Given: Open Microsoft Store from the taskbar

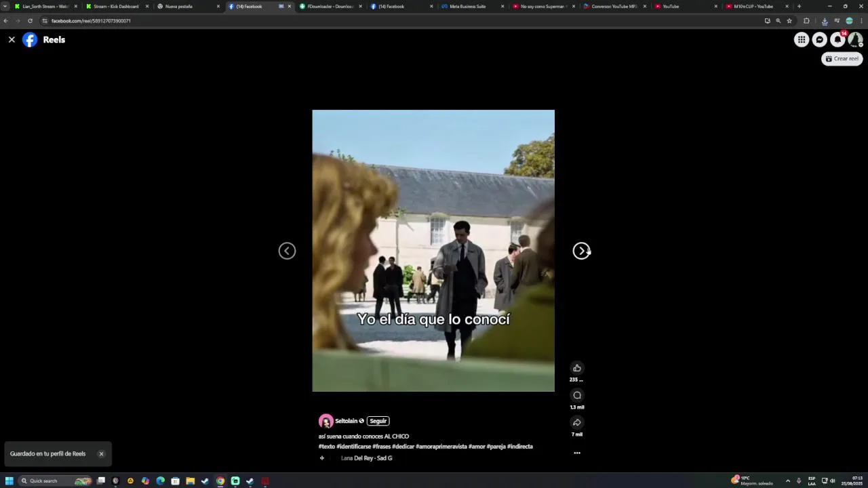Looking at the screenshot, I should 176,481.
